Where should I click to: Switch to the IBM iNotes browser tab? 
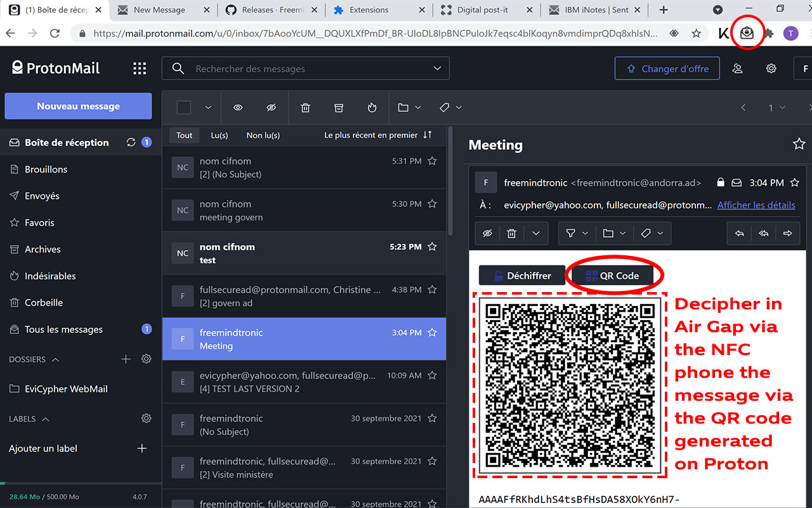coord(595,10)
